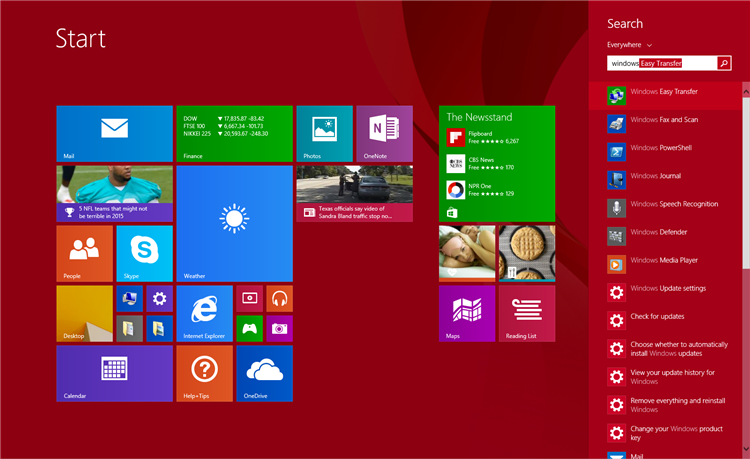Screen dimensions: 750x459
Task: Click into the search text box
Action: point(662,63)
